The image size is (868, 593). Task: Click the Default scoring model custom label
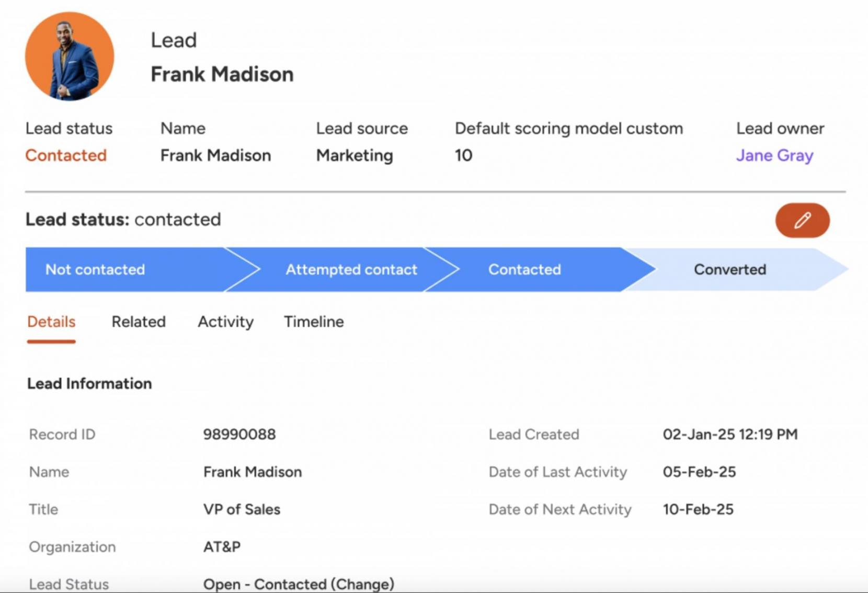click(x=569, y=129)
